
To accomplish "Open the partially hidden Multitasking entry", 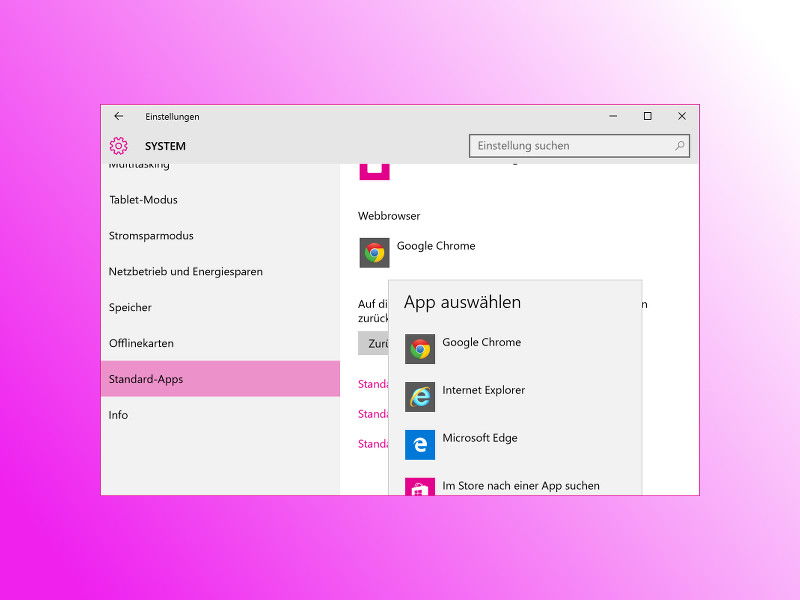I will (x=139, y=166).
